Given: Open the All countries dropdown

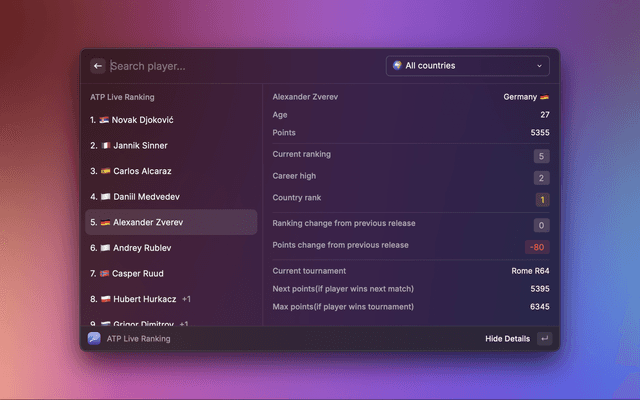Looking at the screenshot, I should click(x=467, y=66).
